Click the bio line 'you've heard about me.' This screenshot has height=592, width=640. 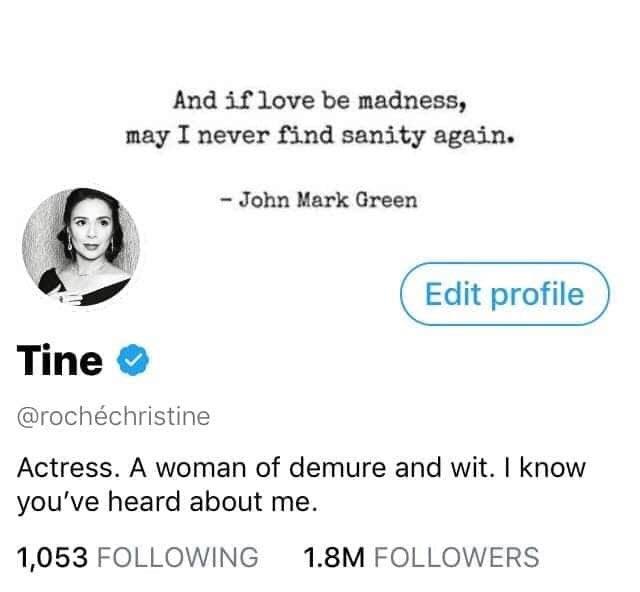tap(167, 503)
